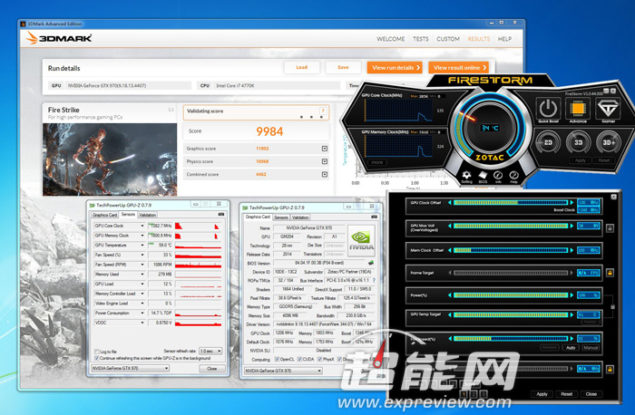Switch to Graphics Card tab in Sensors window

pyautogui.click(x=105, y=215)
